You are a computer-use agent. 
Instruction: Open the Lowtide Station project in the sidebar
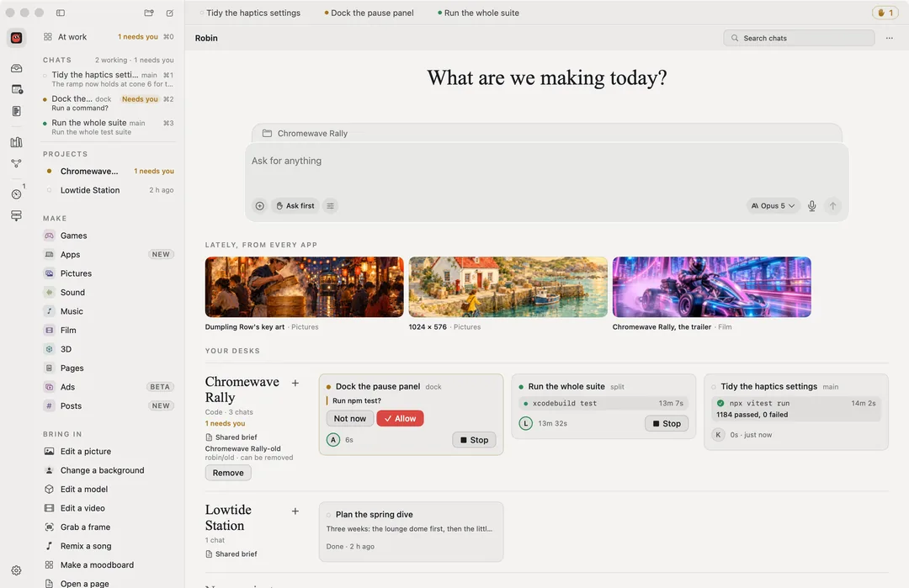(x=109, y=190)
